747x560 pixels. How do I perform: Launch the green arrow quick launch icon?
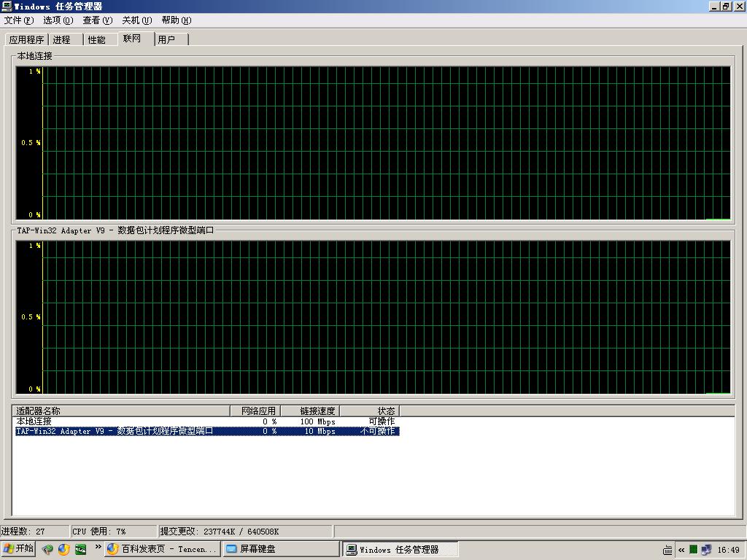(47, 550)
